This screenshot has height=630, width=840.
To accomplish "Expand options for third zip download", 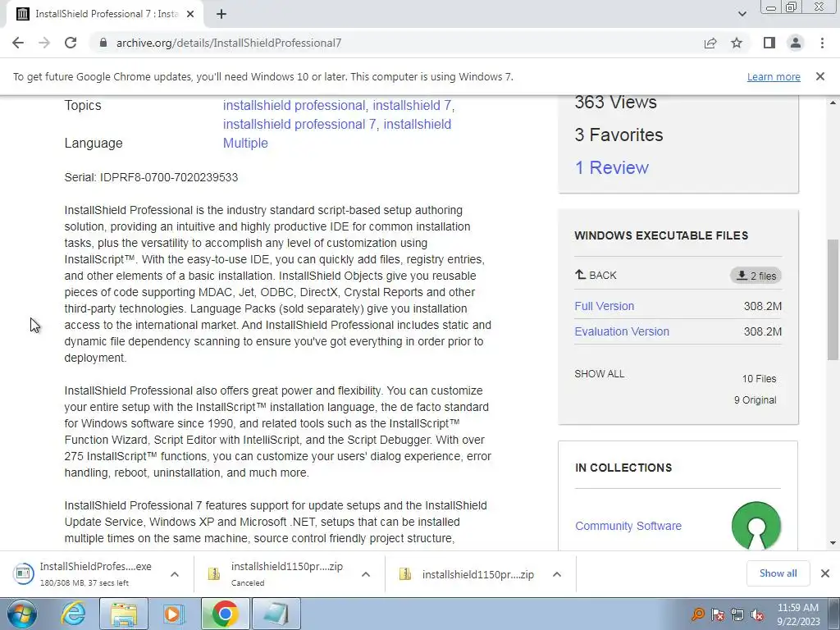I will pyautogui.click(x=557, y=574).
